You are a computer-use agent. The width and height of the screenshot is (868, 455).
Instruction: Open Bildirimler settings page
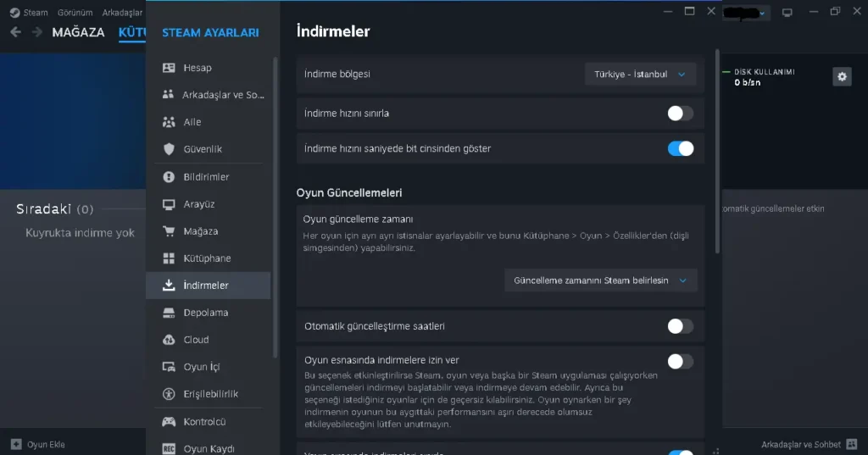[x=209, y=177]
